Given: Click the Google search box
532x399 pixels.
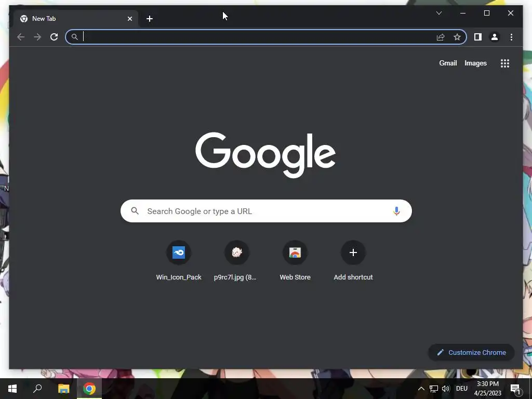Looking at the screenshot, I should [x=266, y=211].
